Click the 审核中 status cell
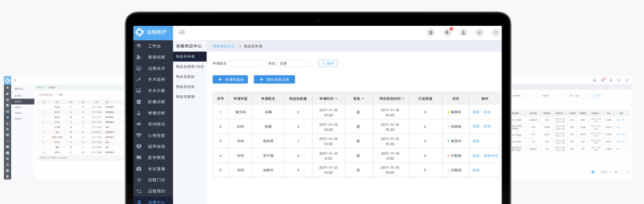This screenshot has width=644, height=204. 456,112
